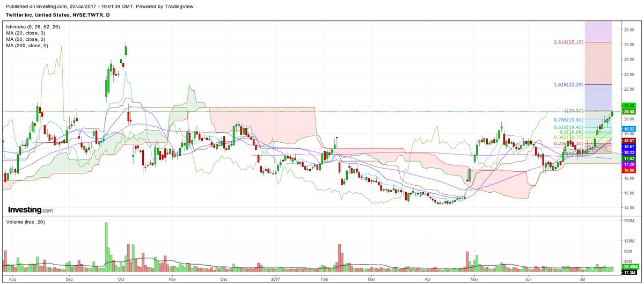Click the green 17.62 price tag

[628, 158]
